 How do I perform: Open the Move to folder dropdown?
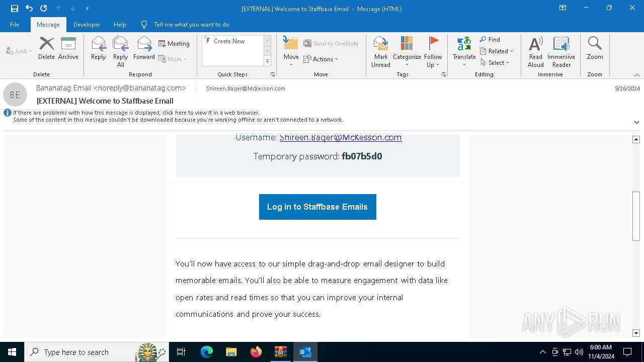pos(291,52)
